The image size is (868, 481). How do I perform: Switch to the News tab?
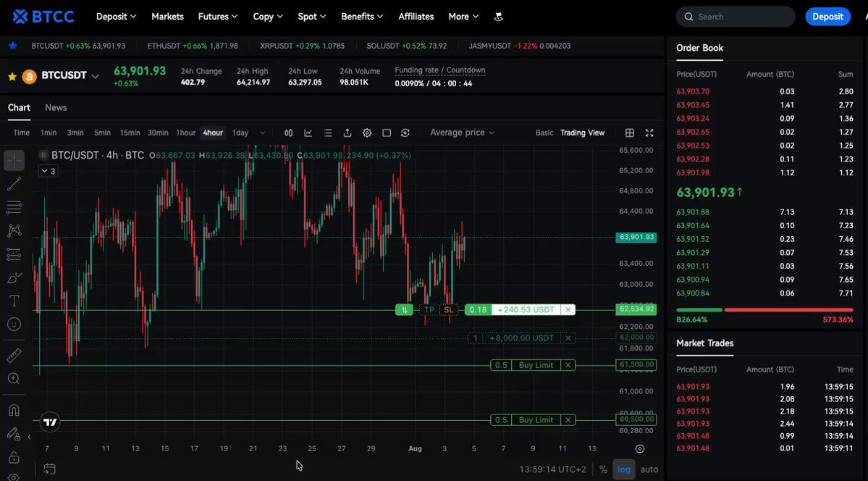pos(56,107)
